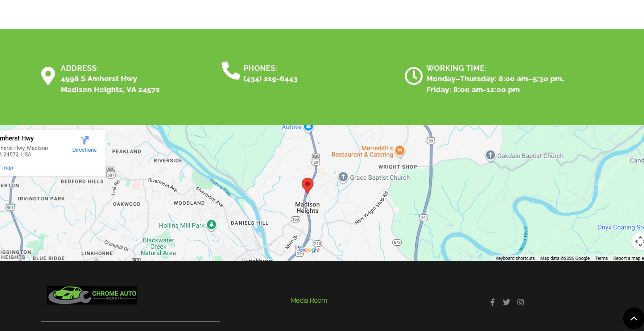
Task: Open the larger map link
Action: point(7,168)
